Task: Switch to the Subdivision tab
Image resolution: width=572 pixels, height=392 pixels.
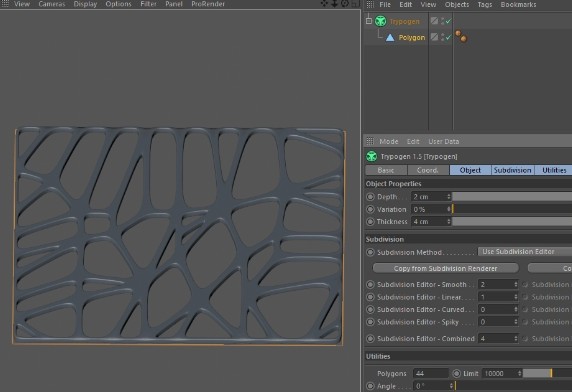Action: [x=513, y=170]
